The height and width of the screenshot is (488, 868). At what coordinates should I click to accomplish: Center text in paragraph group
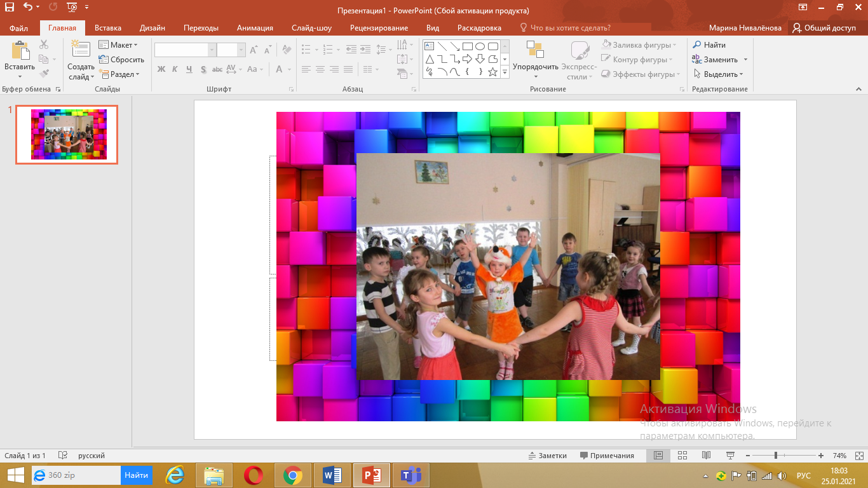[320, 69]
